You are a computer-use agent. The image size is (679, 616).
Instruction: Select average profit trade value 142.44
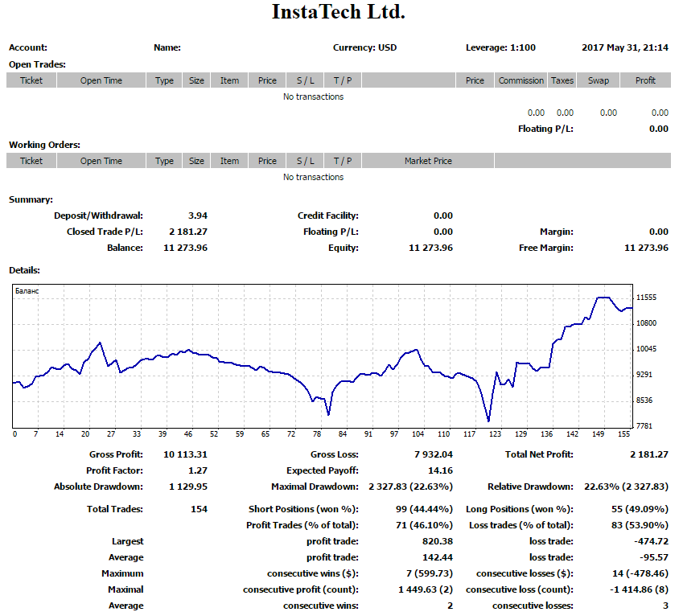point(438,557)
